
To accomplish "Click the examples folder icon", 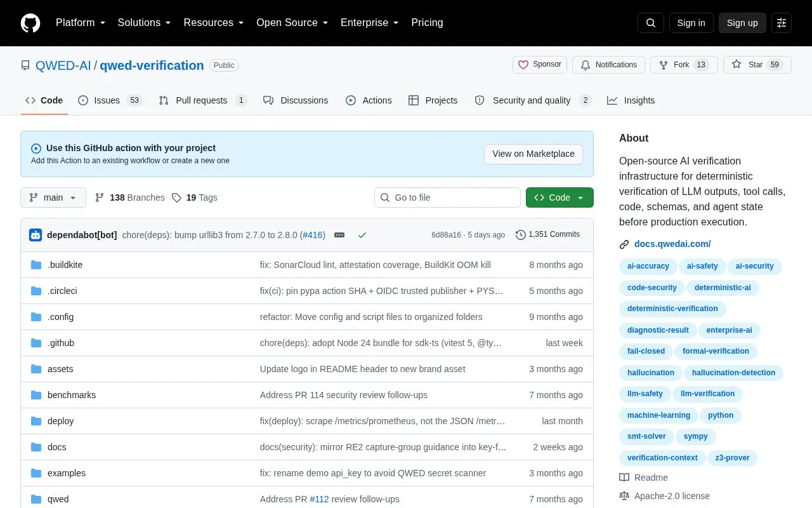I will (x=36, y=473).
